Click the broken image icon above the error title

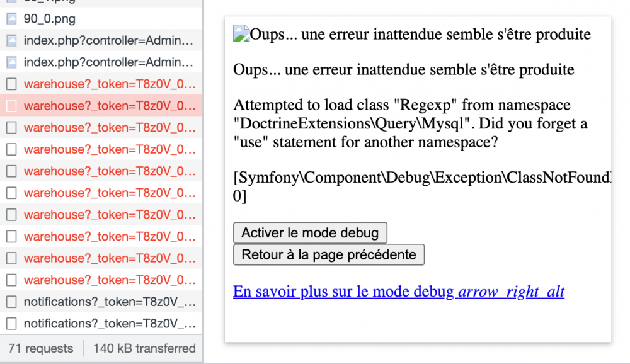click(x=241, y=31)
